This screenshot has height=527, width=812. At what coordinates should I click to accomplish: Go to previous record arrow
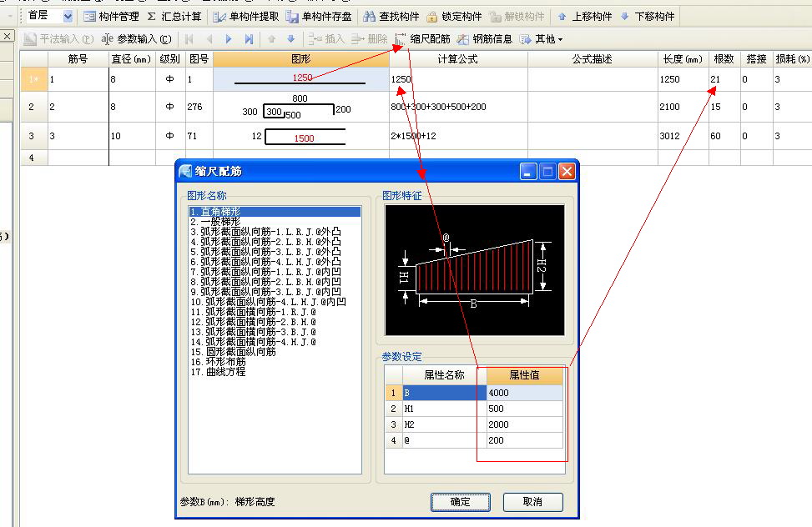(209, 39)
